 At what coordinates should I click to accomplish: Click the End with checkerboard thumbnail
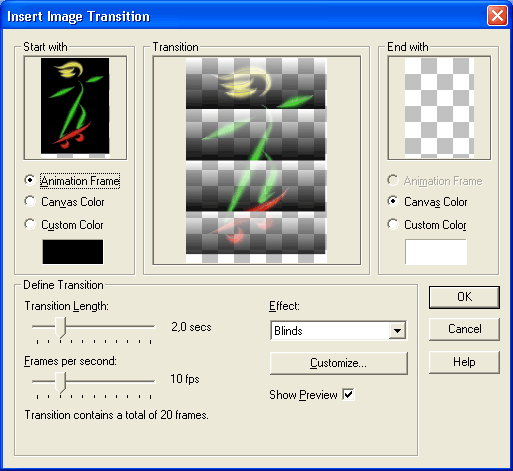point(439,108)
